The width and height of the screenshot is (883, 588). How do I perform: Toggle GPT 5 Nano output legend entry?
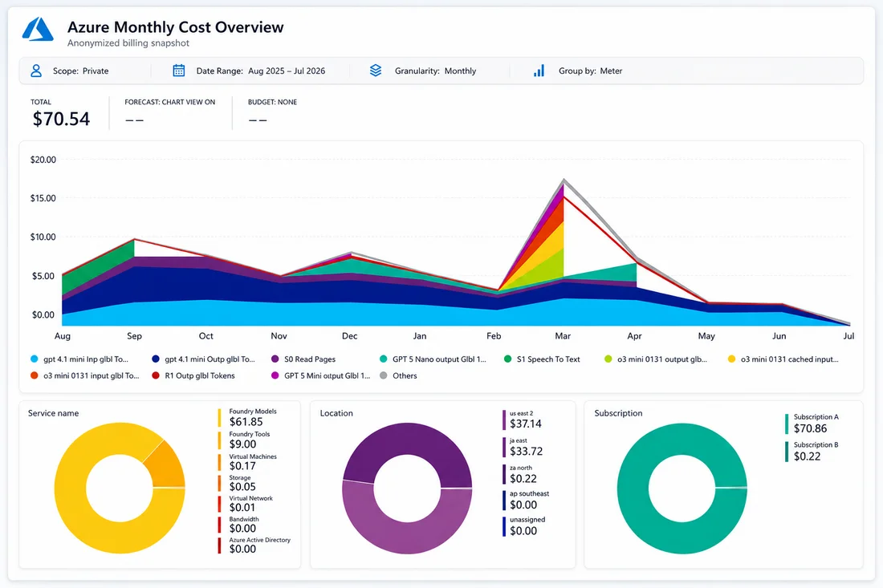pos(433,359)
